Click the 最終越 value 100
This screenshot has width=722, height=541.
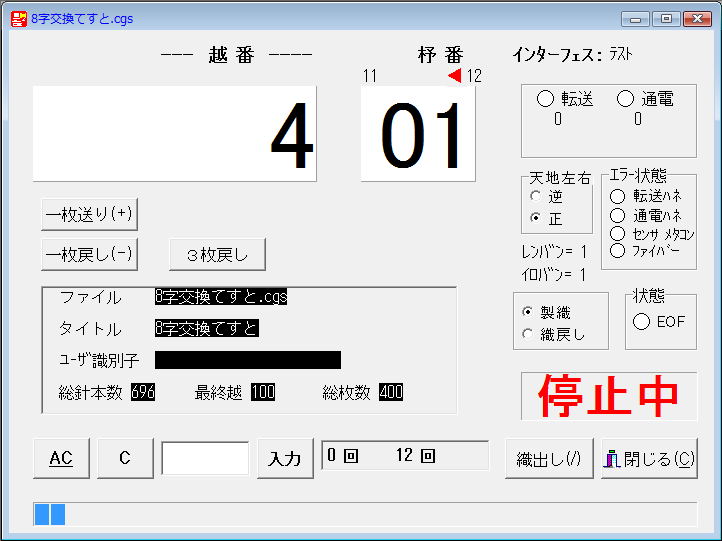(263, 392)
